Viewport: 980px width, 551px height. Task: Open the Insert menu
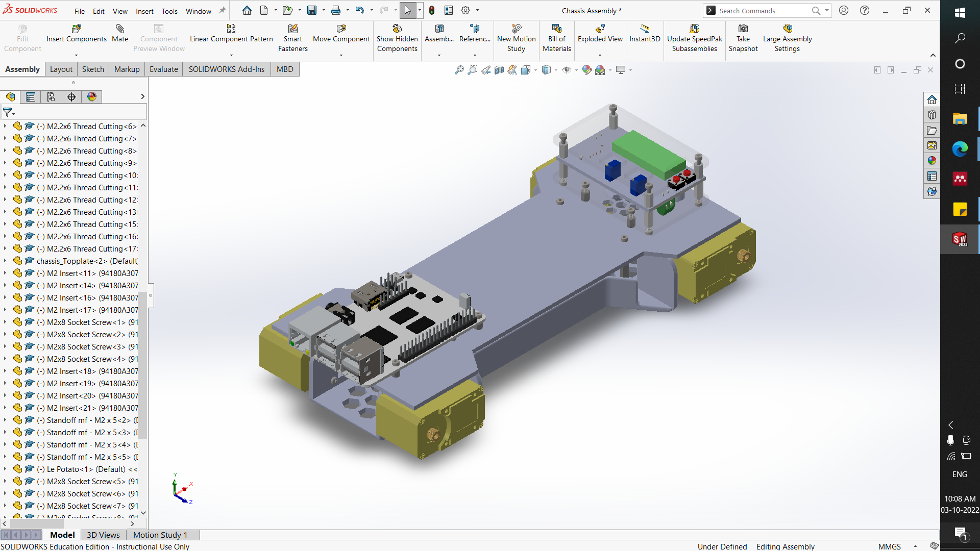144,11
